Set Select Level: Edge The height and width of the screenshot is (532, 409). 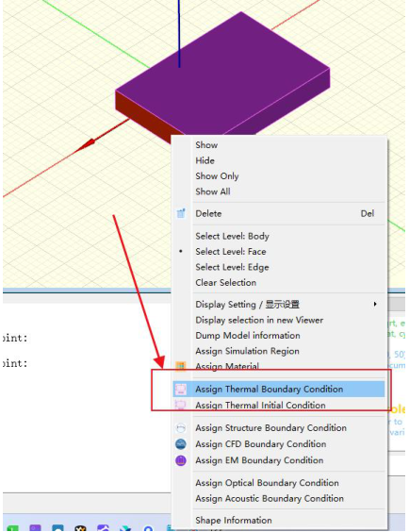point(279,267)
